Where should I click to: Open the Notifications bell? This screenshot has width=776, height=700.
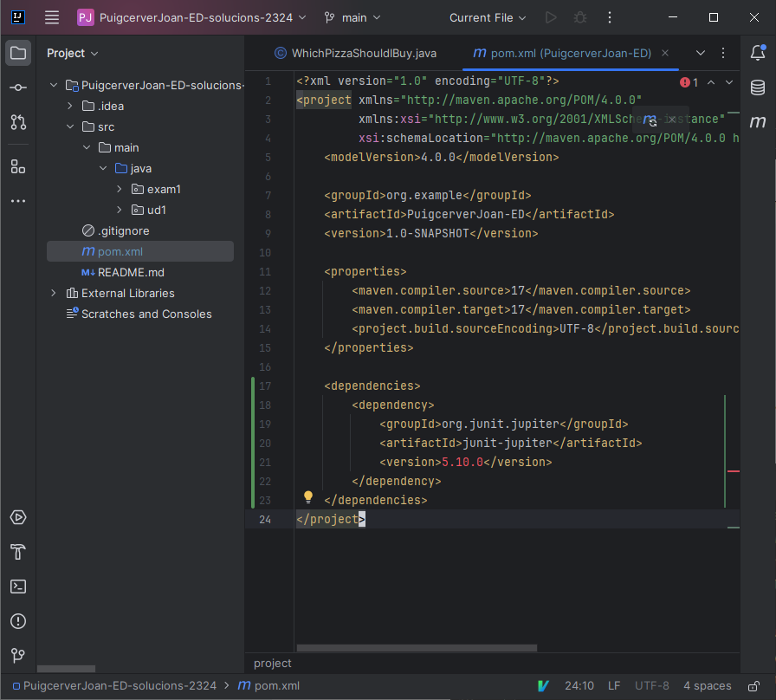(x=758, y=53)
